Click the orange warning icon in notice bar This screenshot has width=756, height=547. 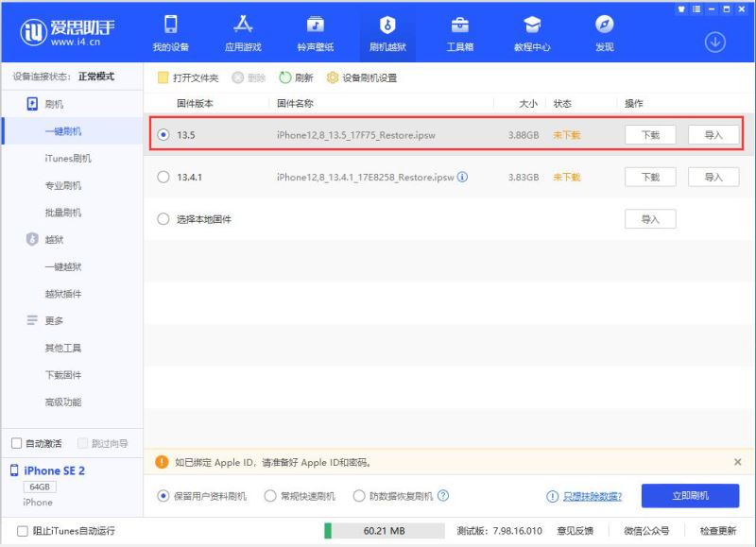[x=162, y=462]
